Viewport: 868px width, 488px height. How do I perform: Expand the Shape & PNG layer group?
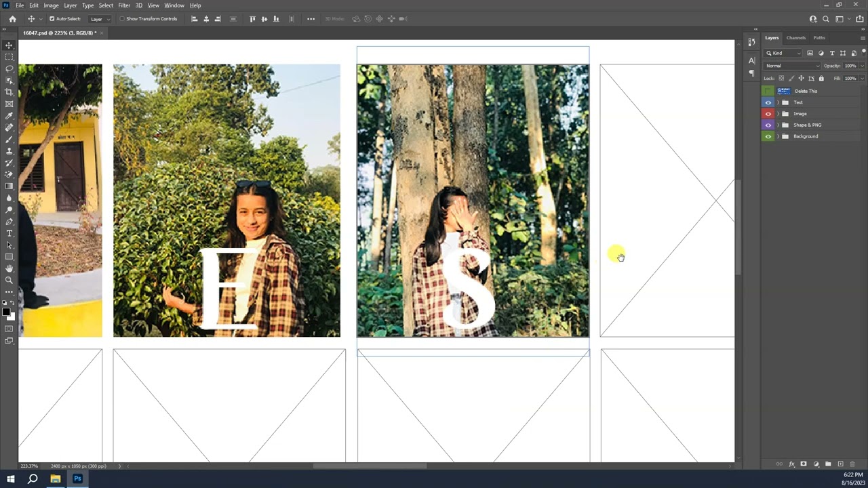click(x=778, y=125)
